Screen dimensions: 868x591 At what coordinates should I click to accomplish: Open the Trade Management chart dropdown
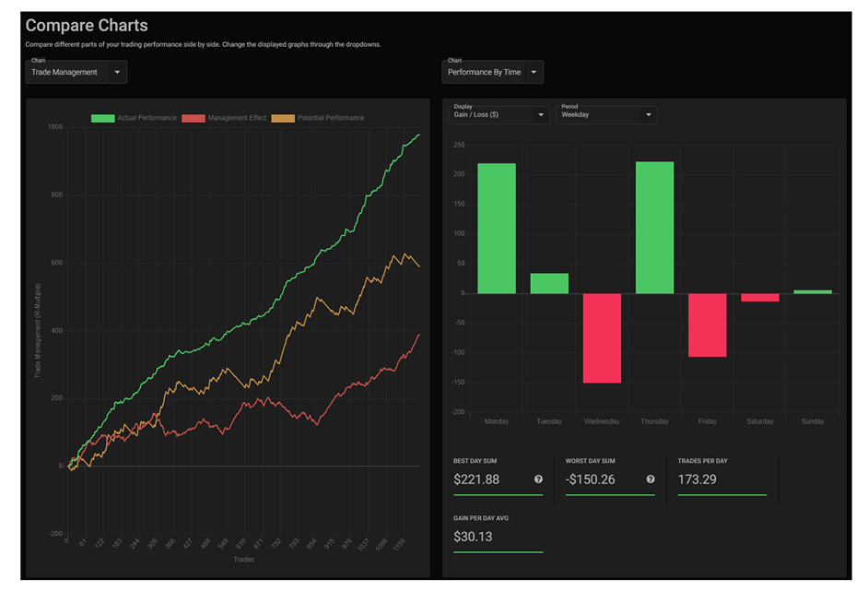point(76,72)
